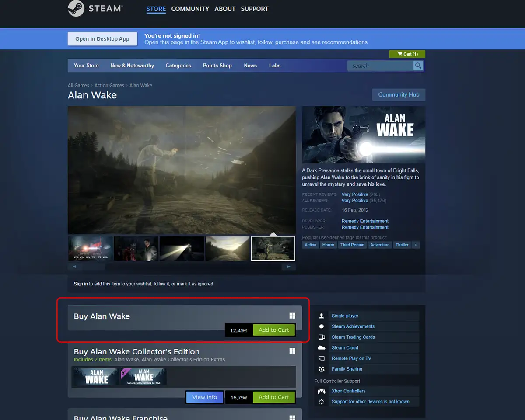Click the Xbox Controllers gamepad icon
The height and width of the screenshot is (420, 525).
pyautogui.click(x=322, y=391)
